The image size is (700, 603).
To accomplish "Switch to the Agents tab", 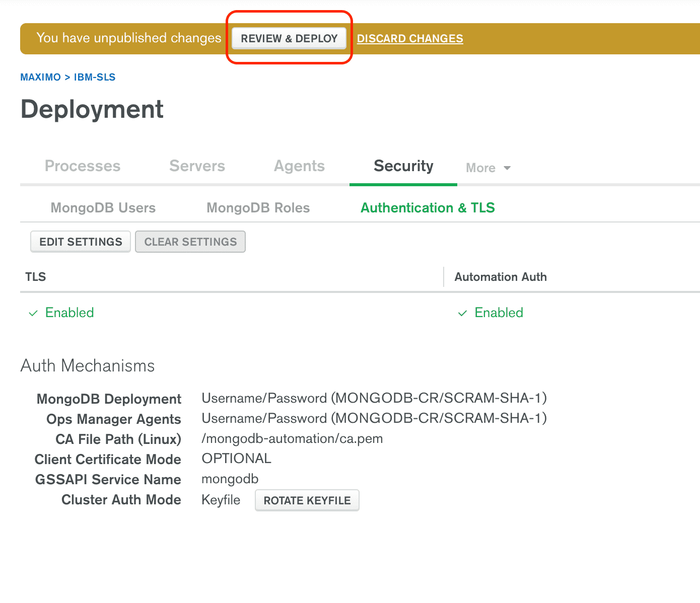I will pos(299,166).
